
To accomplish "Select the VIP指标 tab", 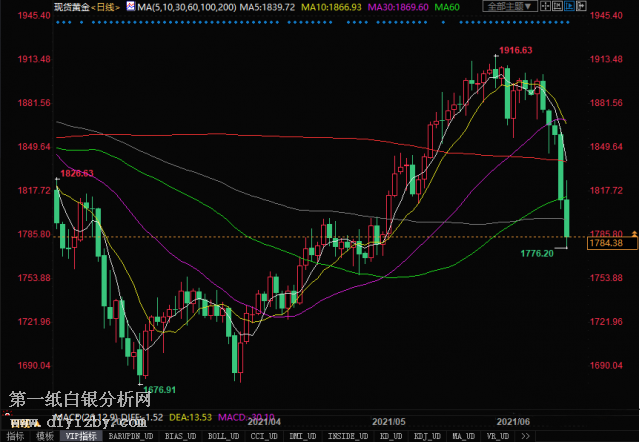I will 82,436.
